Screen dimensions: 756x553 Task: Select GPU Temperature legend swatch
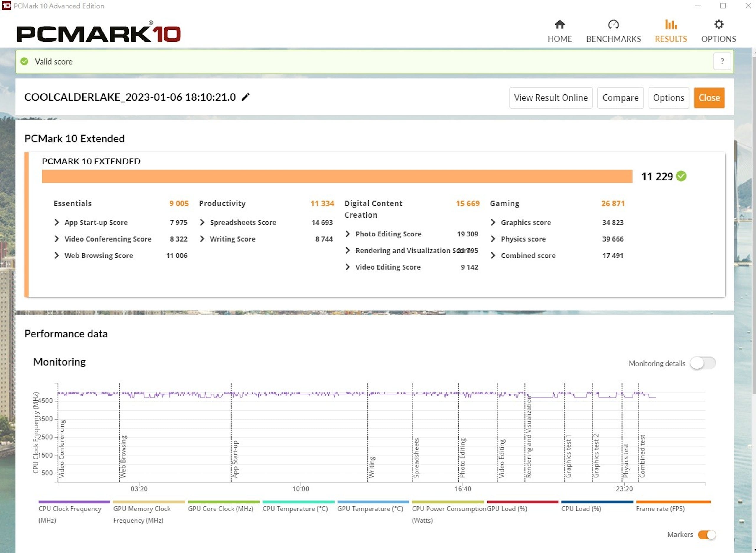373,502
